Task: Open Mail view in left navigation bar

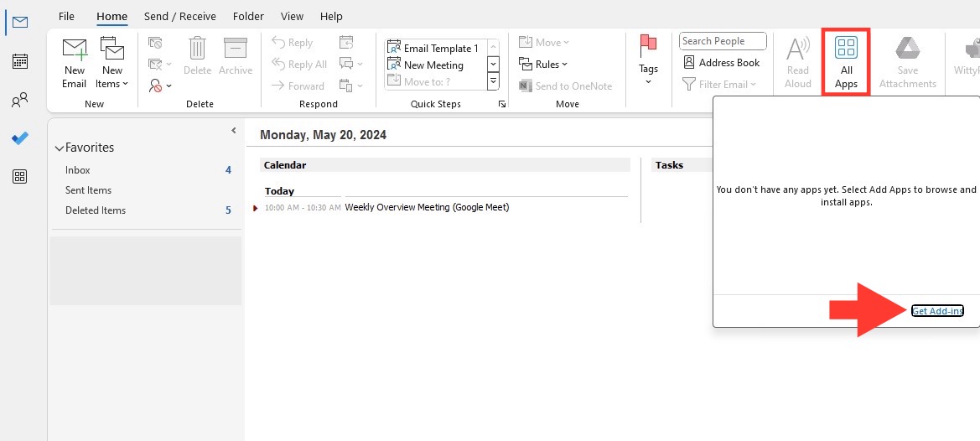Action: (20, 23)
